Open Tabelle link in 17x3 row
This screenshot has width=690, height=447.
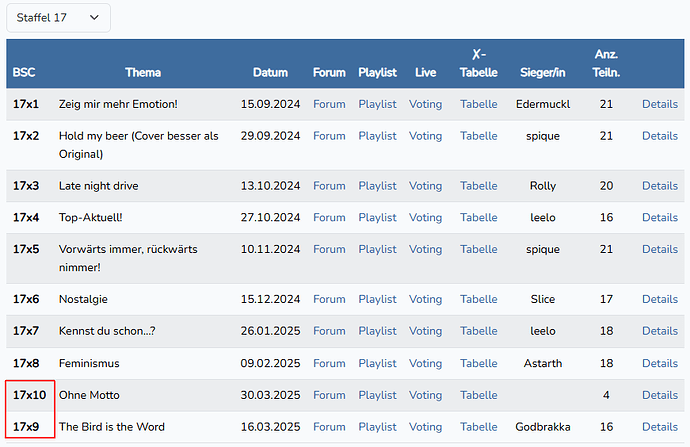coord(479,186)
